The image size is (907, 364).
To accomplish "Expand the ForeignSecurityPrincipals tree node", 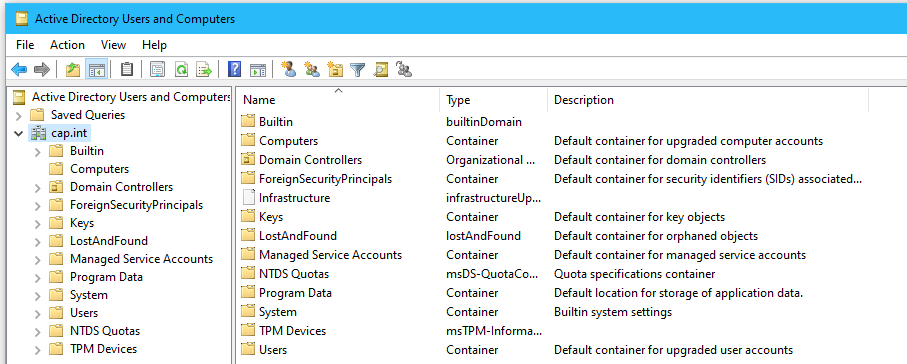I will (38, 205).
